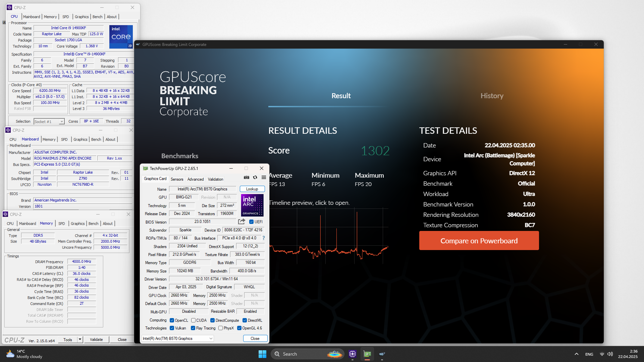Open the CPU-Z taskbar icon
Viewport: 644px width, 362px height.
point(352,354)
